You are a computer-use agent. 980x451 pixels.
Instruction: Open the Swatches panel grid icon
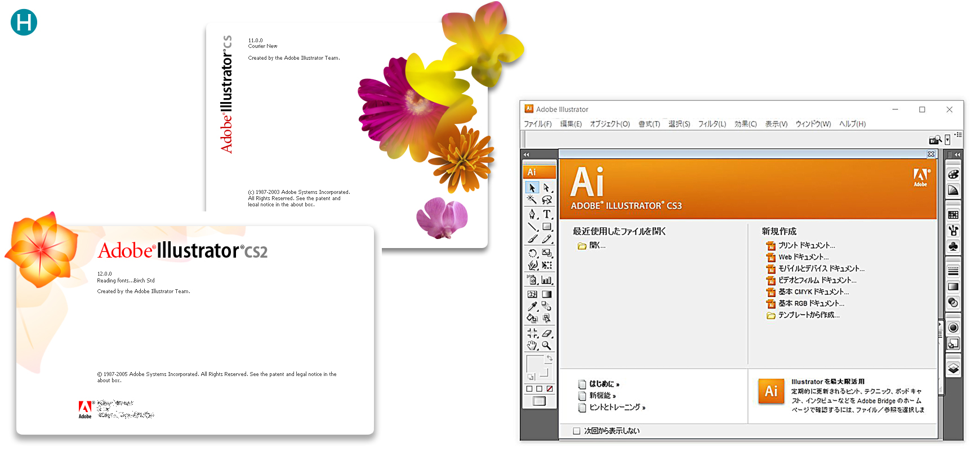(x=953, y=215)
